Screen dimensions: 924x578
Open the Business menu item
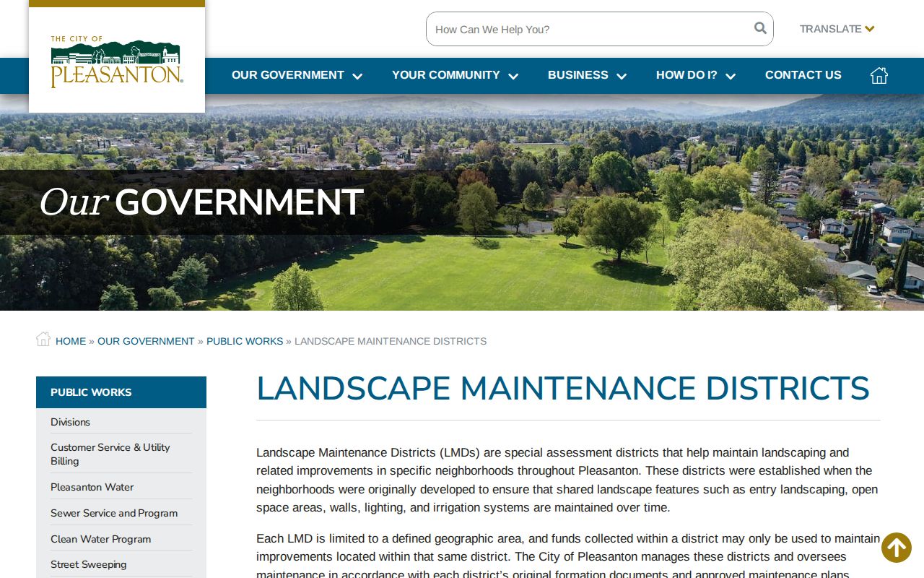pyautogui.click(x=578, y=75)
